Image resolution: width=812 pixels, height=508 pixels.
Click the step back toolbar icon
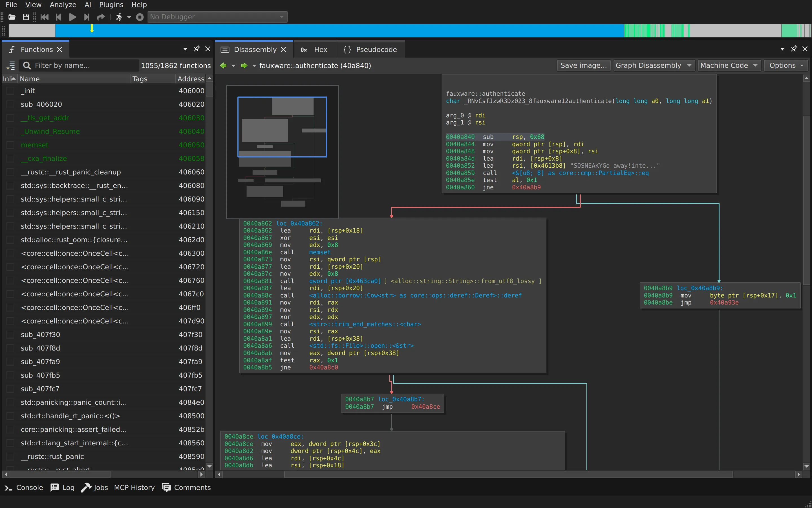click(59, 17)
